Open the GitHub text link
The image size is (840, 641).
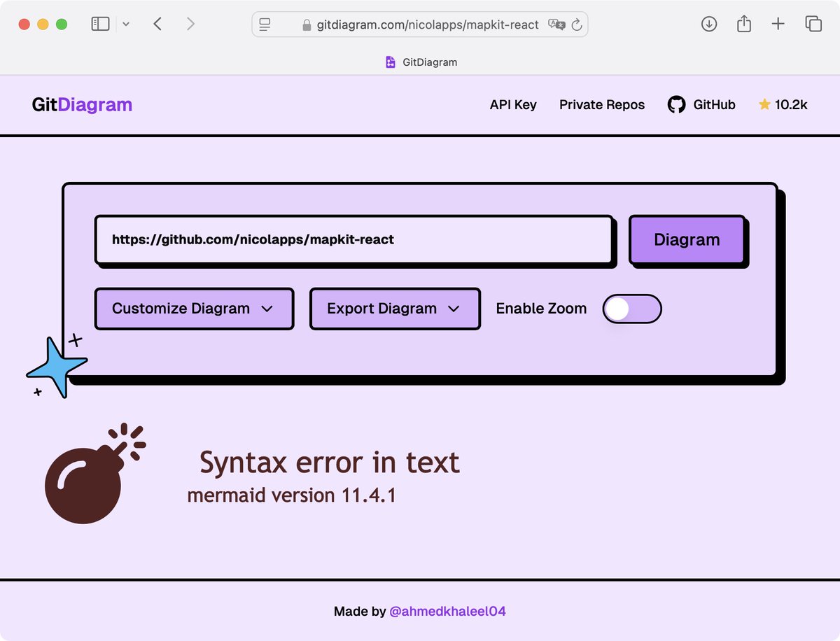tap(714, 105)
